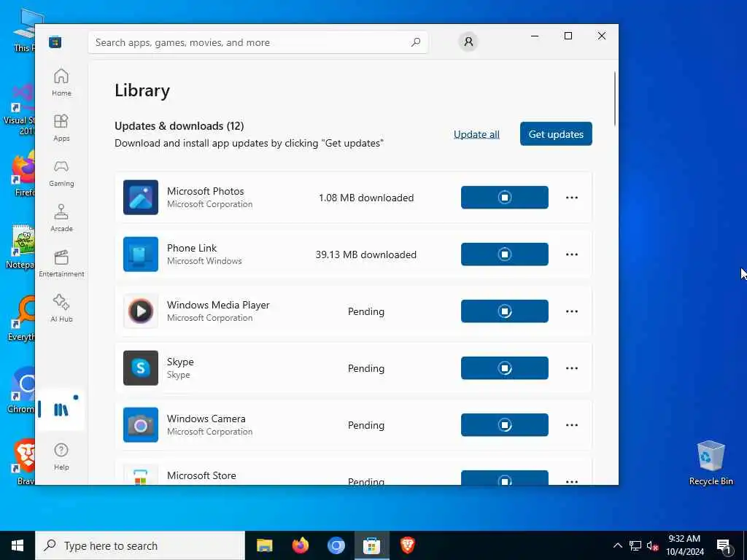The width and height of the screenshot is (747, 560).
Task: Stop the Skype pending update
Action: pyautogui.click(x=505, y=368)
